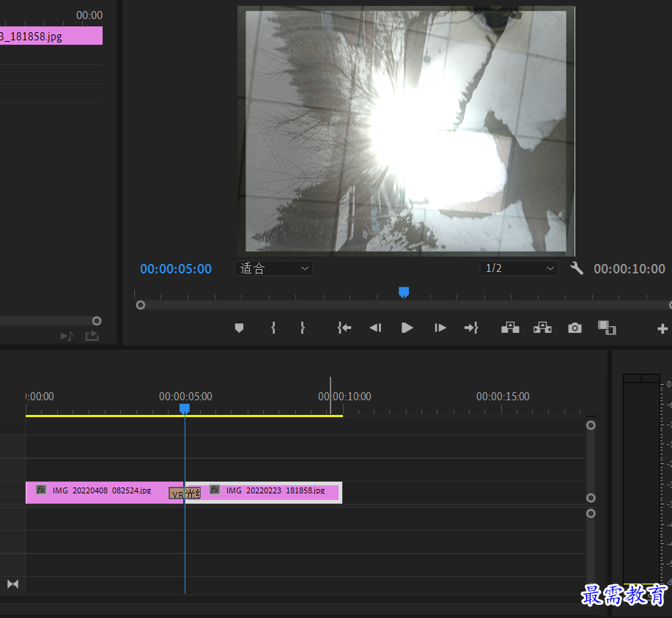Add a marker in the program monitor
Image resolution: width=672 pixels, height=618 pixels.
coord(239,328)
